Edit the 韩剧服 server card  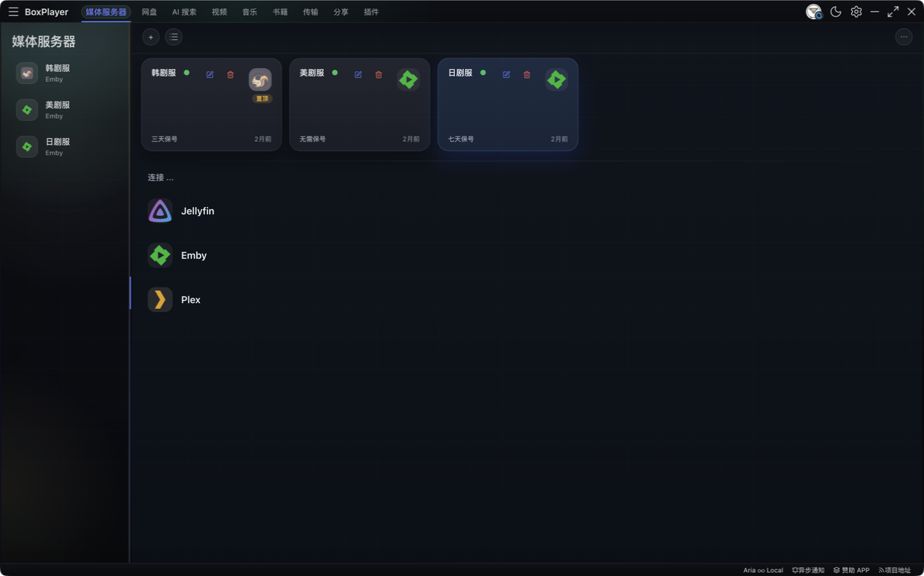click(x=210, y=74)
